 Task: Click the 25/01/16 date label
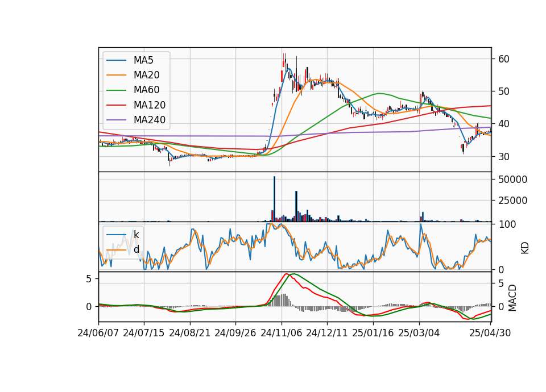(x=373, y=333)
